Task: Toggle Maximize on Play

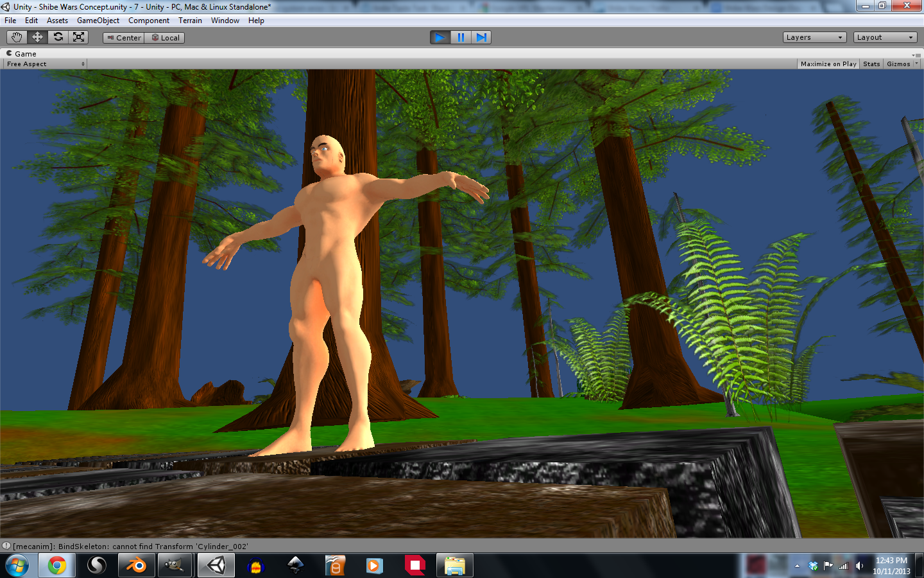Action: click(828, 64)
